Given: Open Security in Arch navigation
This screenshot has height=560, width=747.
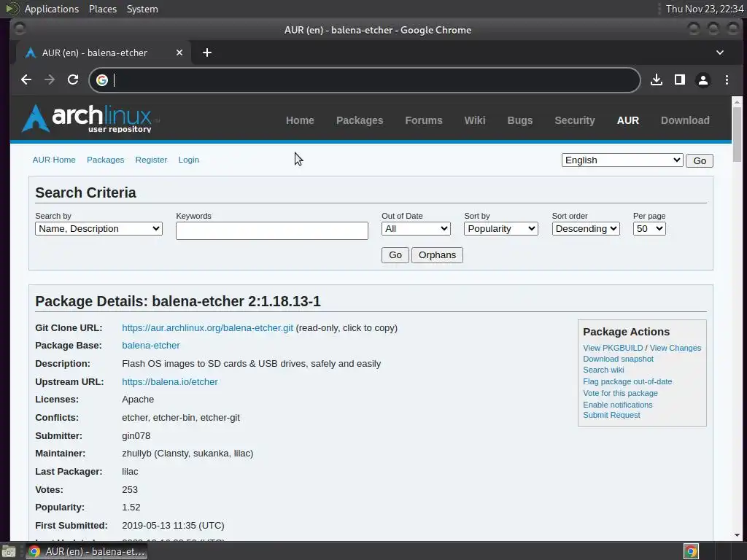Looking at the screenshot, I should click(575, 120).
